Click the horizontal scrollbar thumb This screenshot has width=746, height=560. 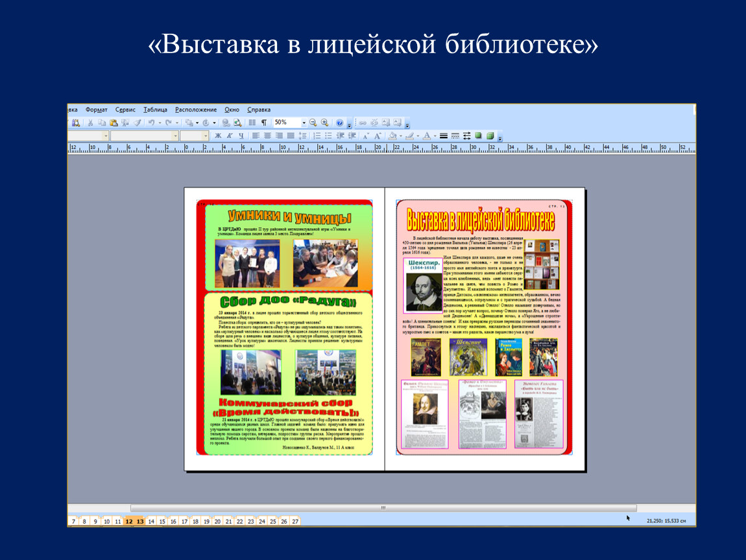click(x=383, y=508)
